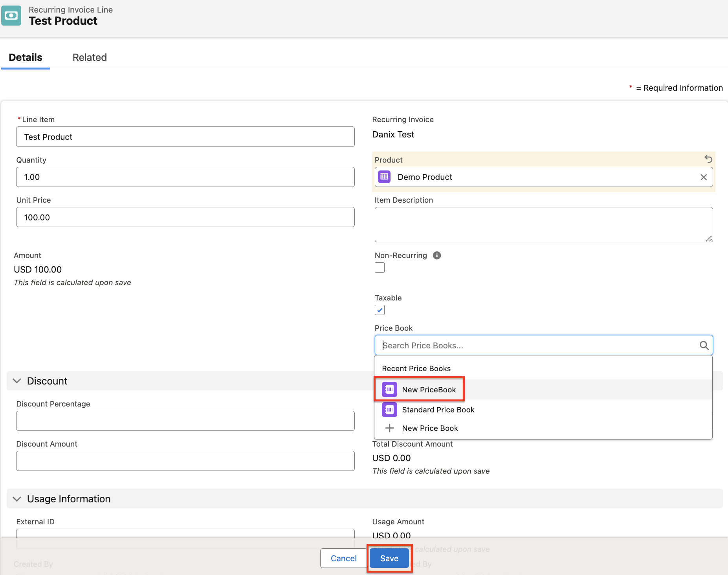The width and height of the screenshot is (728, 575).
Task: Open the Details tab
Action: pos(26,57)
